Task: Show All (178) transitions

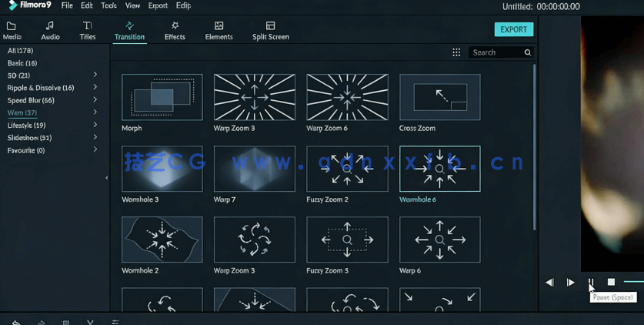Action: pos(20,51)
